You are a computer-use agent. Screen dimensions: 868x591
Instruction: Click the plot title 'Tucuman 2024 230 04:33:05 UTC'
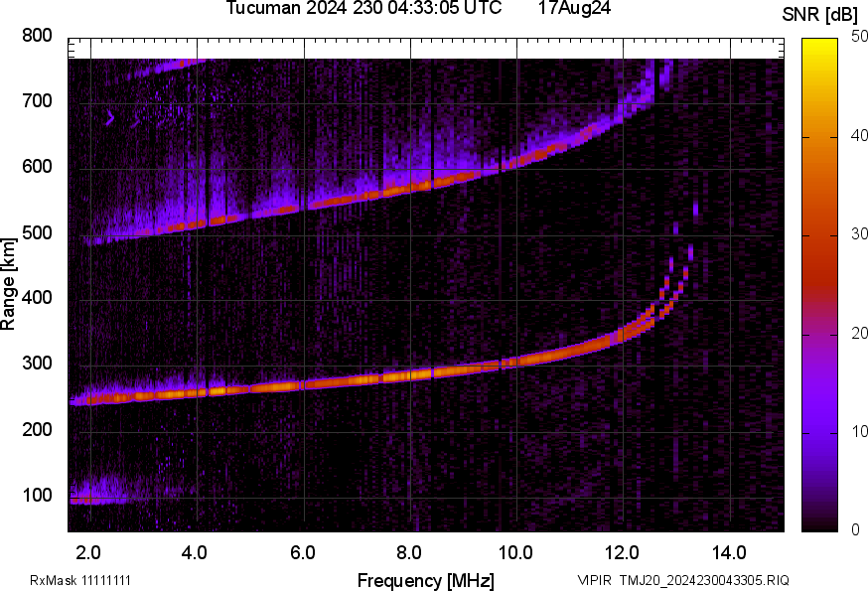(363, 8)
